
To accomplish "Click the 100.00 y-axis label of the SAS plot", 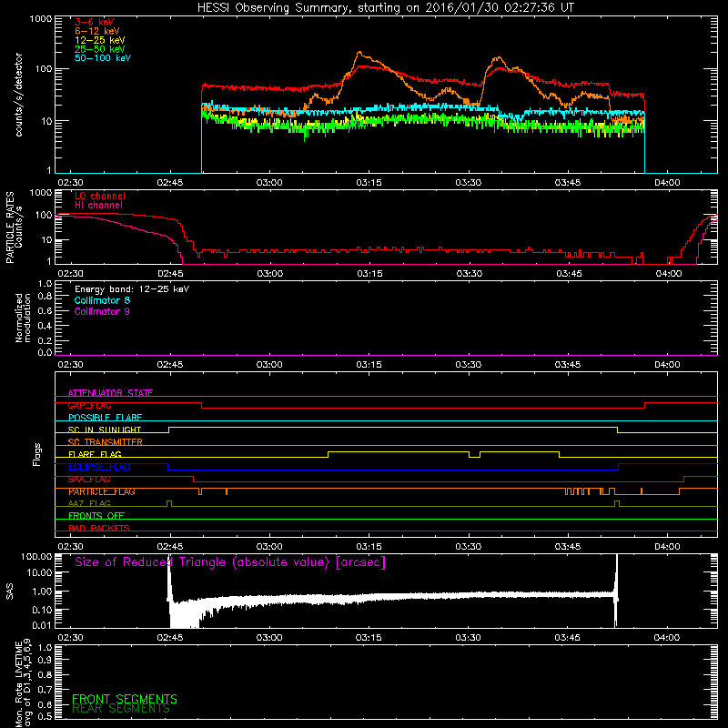I will coord(36,556).
